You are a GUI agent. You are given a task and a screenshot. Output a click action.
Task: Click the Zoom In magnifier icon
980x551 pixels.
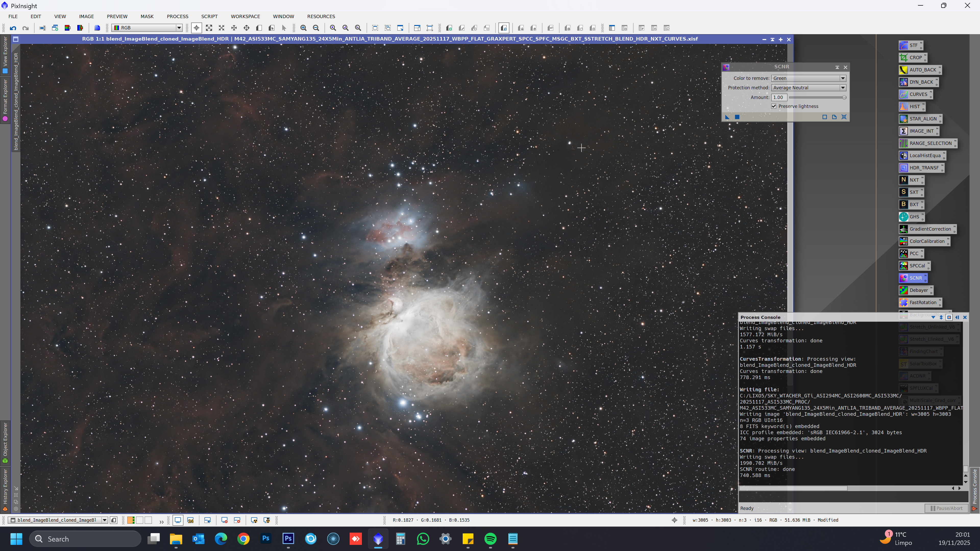point(303,28)
